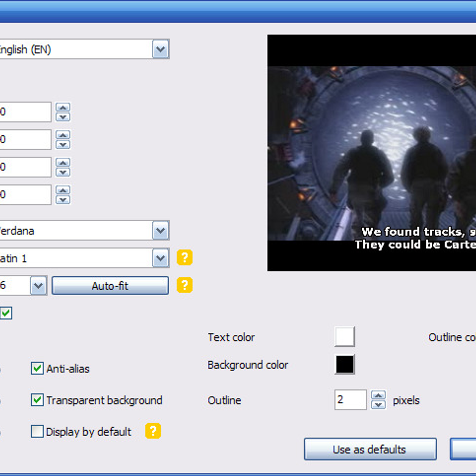
Task: Click the Outline label
Action: (x=224, y=400)
